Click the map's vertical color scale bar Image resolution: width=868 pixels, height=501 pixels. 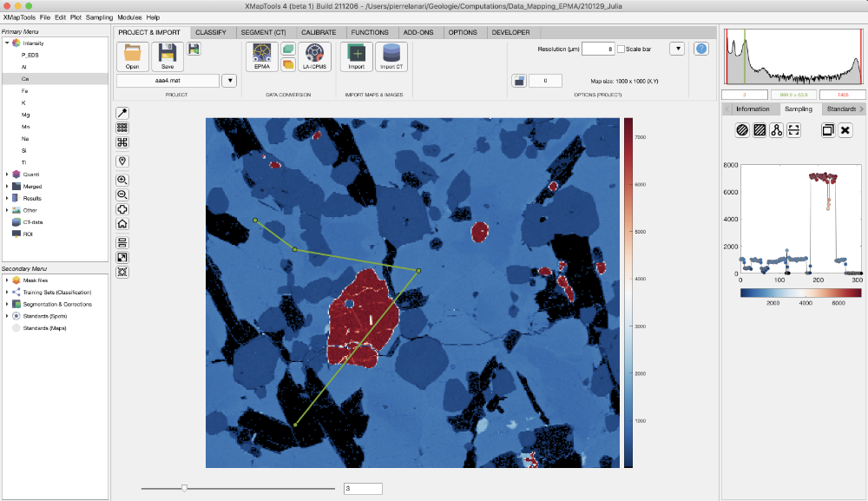point(628,293)
